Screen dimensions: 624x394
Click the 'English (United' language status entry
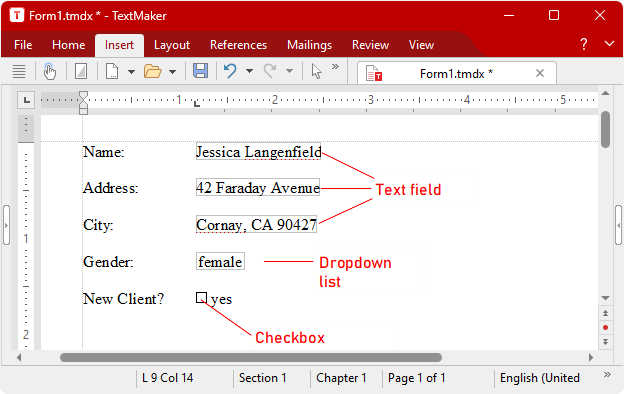(x=540, y=378)
